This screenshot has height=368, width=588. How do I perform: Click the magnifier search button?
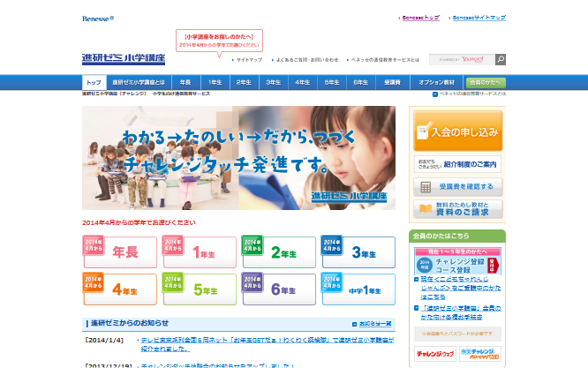click(501, 59)
